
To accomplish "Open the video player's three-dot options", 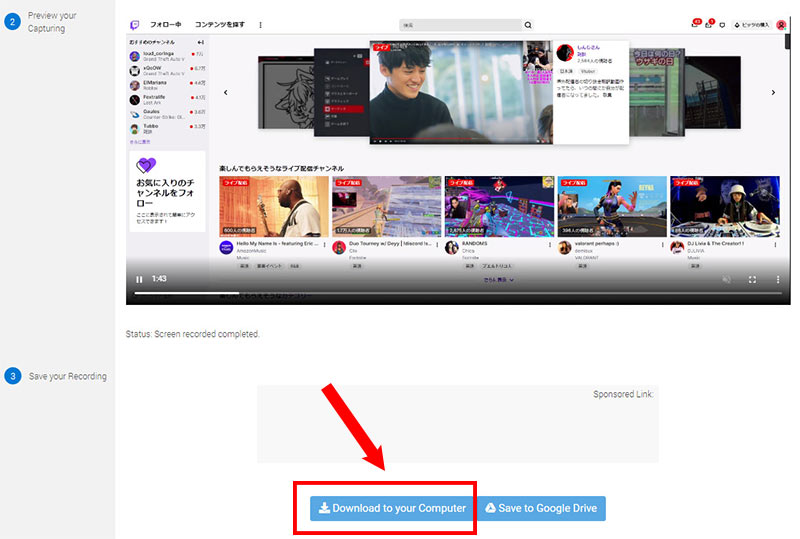I will (x=777, y=279).
